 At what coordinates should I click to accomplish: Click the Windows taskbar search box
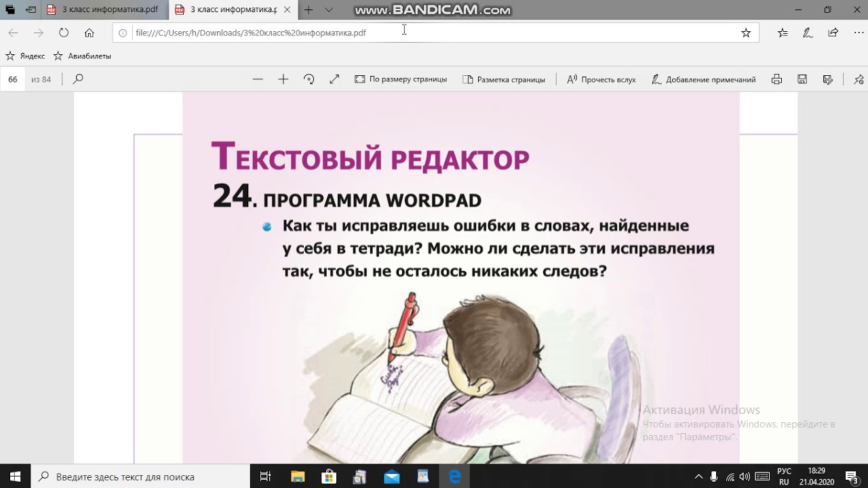click(140, 476)
